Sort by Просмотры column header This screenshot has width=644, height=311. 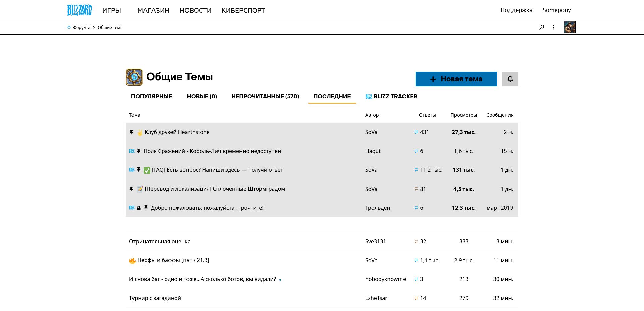pyautogui.click(x=464, y=115)
